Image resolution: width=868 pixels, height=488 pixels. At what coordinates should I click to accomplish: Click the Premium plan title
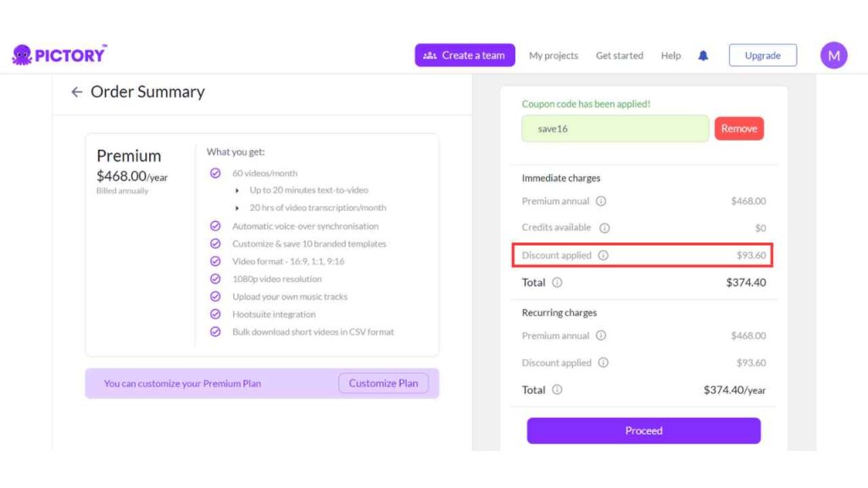pos(129,156)
